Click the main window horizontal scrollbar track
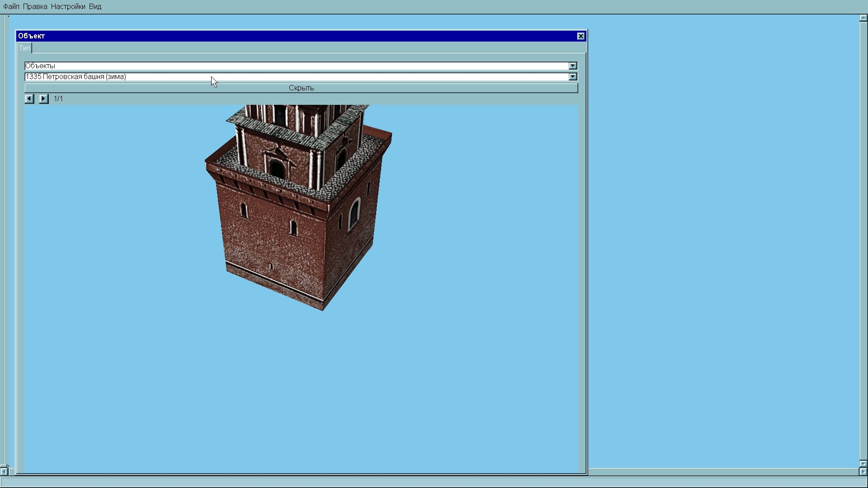This screenshot has height=488, width=868. [x=723, y=472]
